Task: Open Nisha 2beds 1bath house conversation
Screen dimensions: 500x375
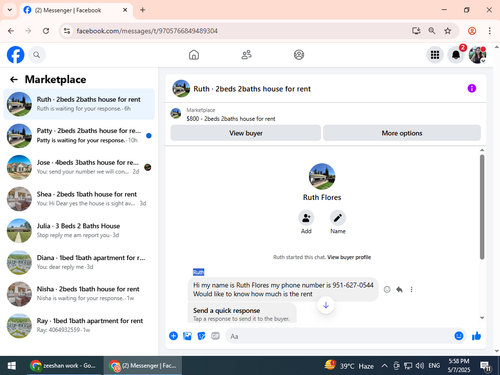Action: click(x=79, y=294)
